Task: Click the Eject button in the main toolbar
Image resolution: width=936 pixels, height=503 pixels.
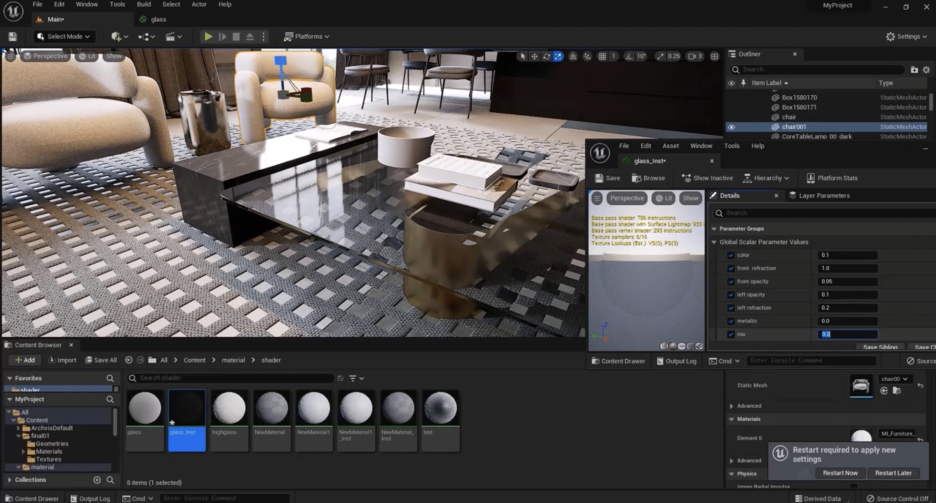Action: 250,36
